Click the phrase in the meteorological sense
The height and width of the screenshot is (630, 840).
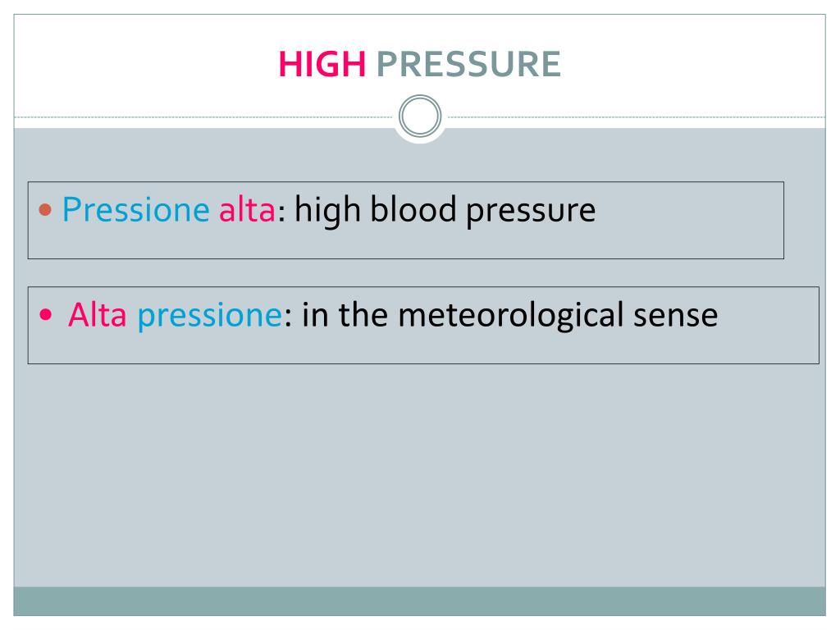[x=510, y=316]
